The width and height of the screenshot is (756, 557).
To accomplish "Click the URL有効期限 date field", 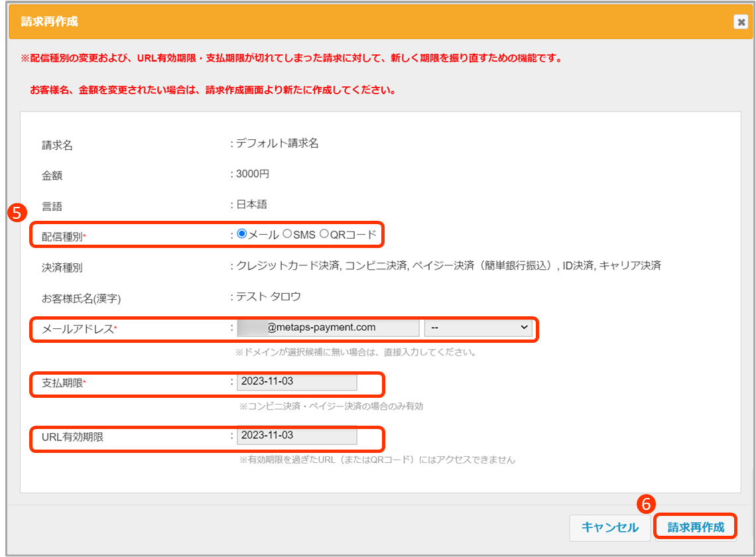I will point(296,436).
